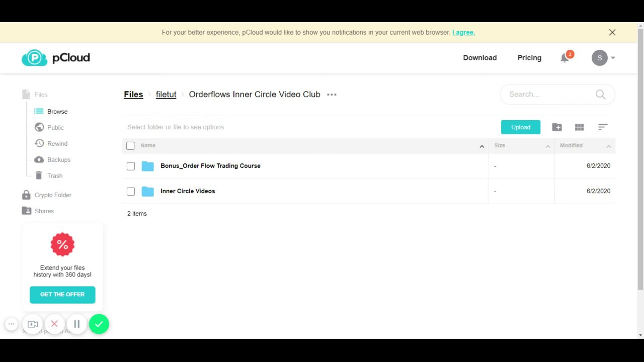644x362 pixels.
Task: Open the notifications bell
Action: point(565,58)
